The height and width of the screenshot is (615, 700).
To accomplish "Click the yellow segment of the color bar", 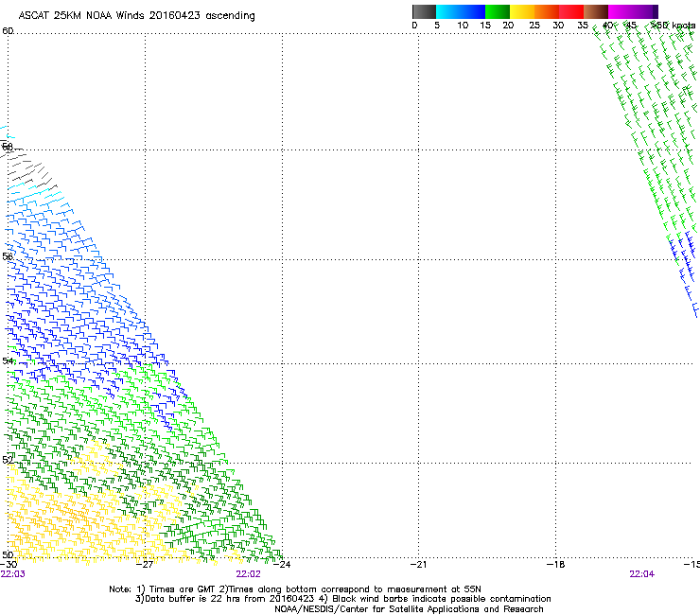I will (522, 11).
